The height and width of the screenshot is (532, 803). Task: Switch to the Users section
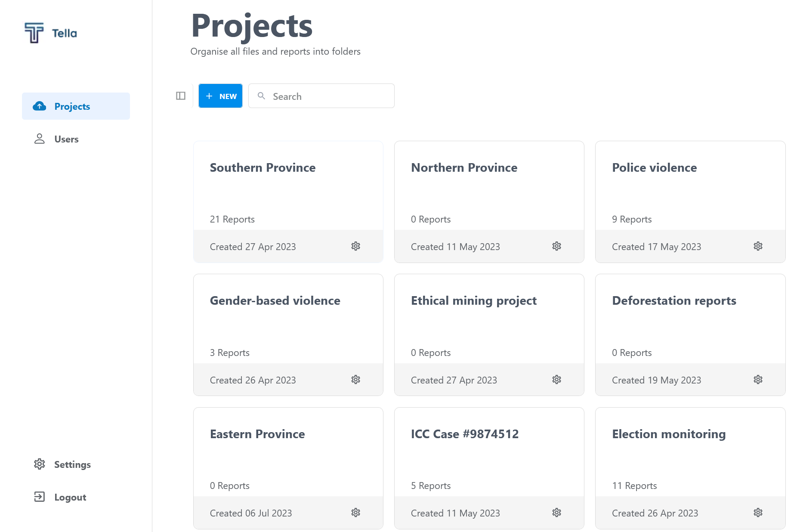point(66,139)
